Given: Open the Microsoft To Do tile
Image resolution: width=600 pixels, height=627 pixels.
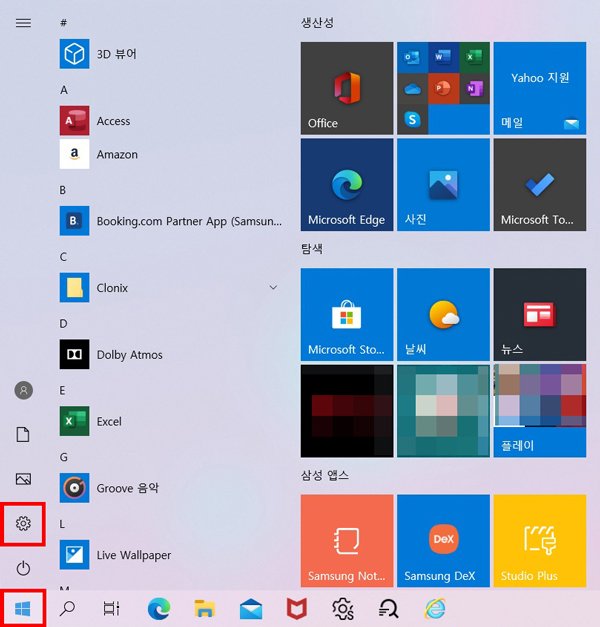Looking at the screenshot, I should [x=540, y=185].
